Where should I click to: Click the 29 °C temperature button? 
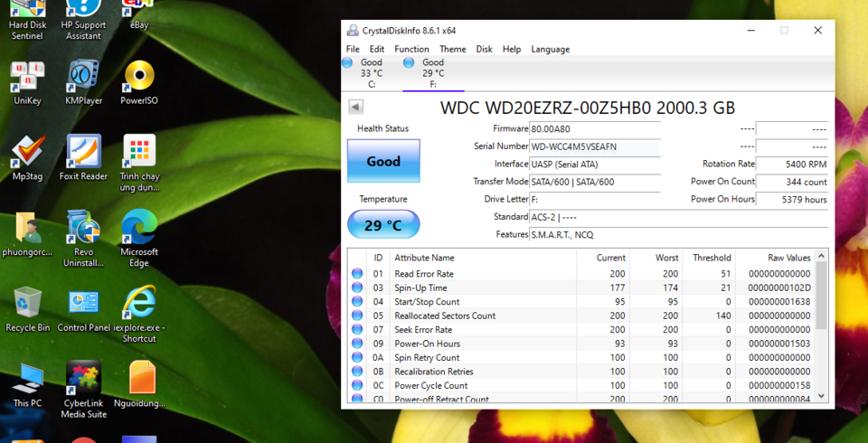pyautogui.click(x=383, y=224)
